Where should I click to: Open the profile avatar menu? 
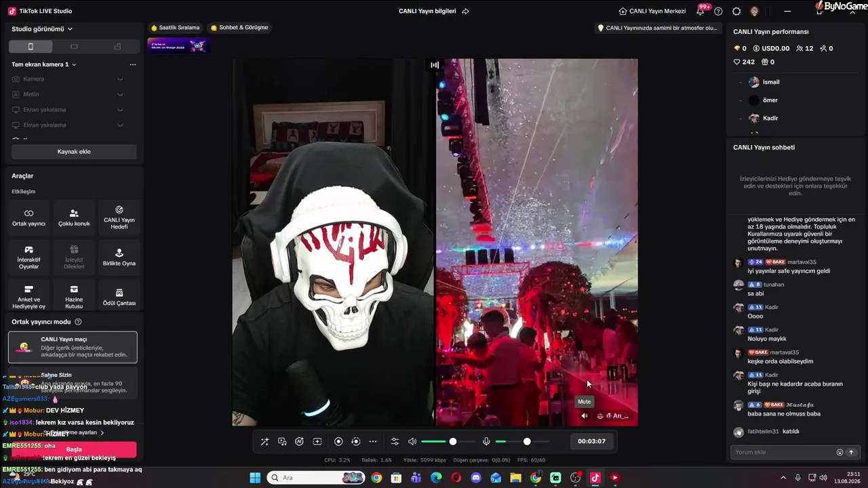coord(755,11)
